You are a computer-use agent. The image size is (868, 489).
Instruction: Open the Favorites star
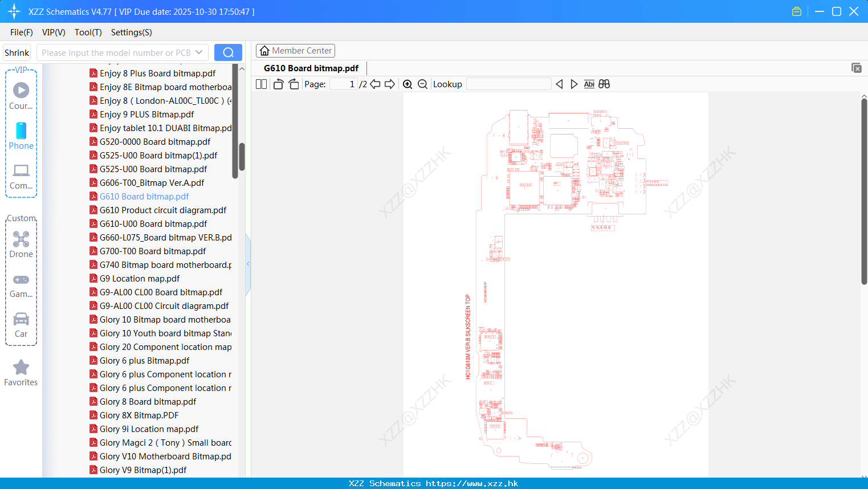21,367
